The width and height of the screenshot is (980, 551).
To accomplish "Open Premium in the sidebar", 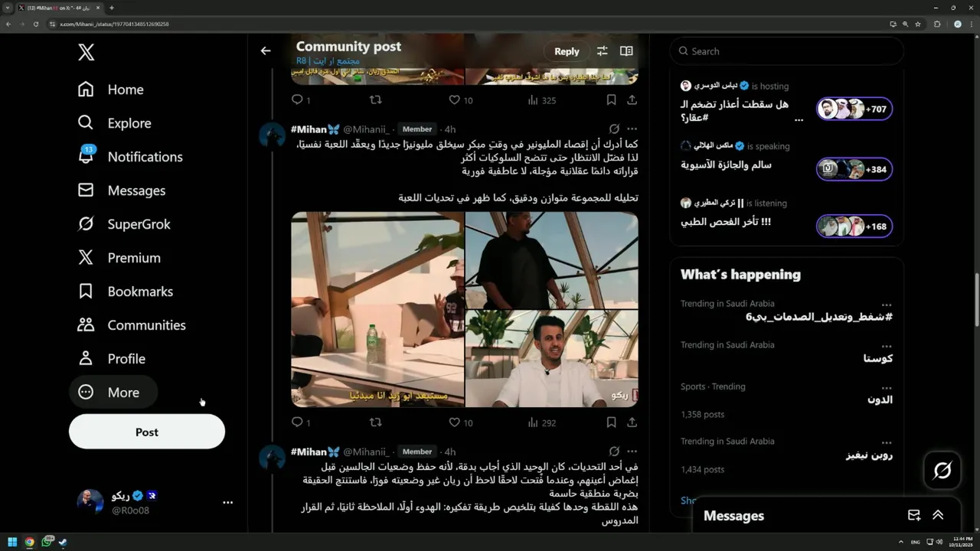I will (x=119, y=258).
